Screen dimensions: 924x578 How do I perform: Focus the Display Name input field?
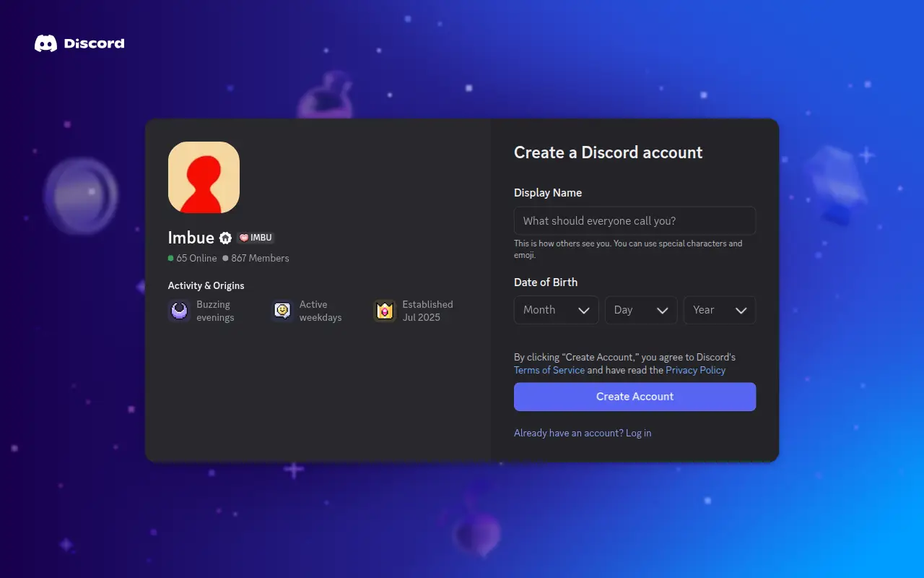click(635, 221)
